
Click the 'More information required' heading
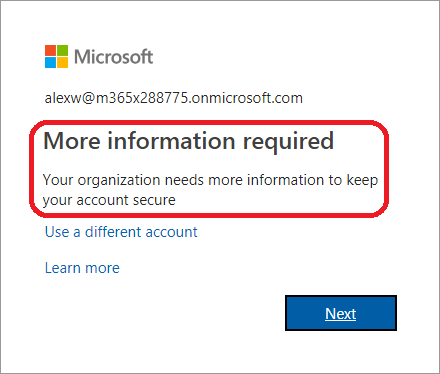click(189, 141)
